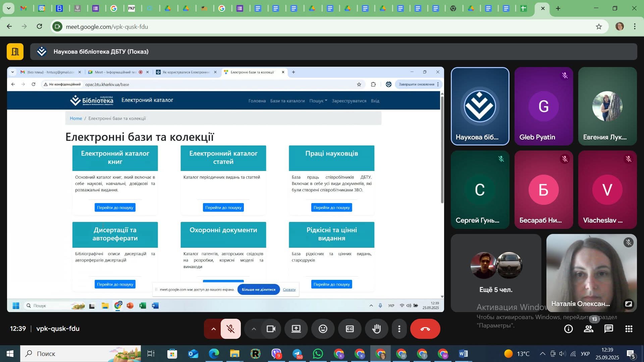Expand video settings arrow beside camera
The height and width of the screenshot is (362, 644).
click(x=254, y=329)
